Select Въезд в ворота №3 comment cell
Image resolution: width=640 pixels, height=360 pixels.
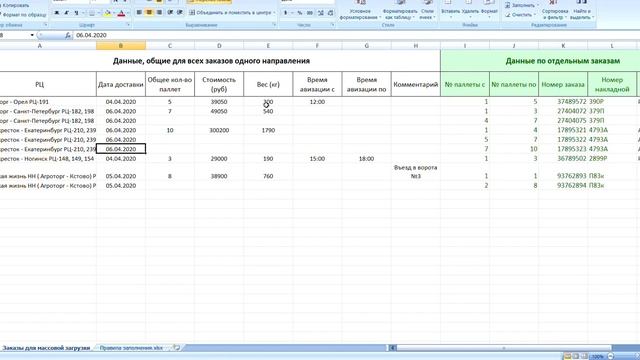point(416,172)
